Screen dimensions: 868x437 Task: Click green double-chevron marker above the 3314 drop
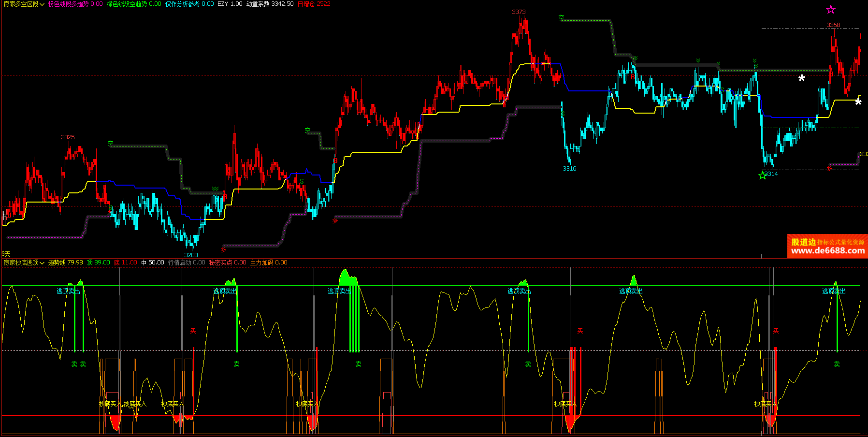[x=754, y=61]
